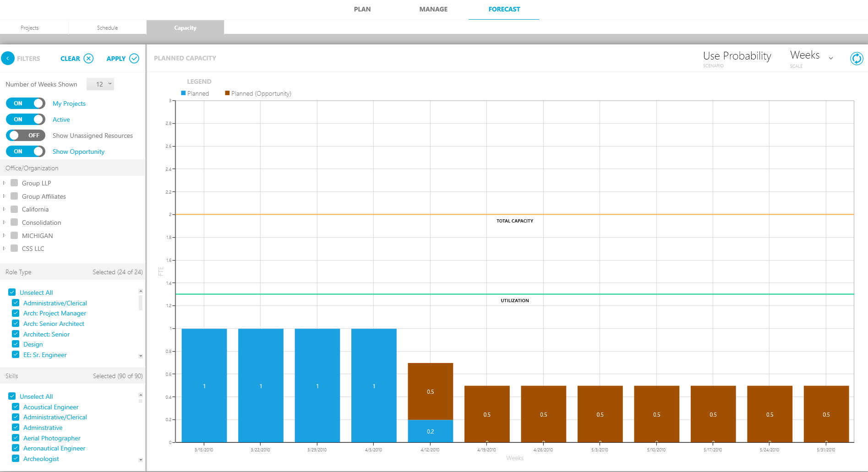The width and height of the screenshot is (868, 472).
Task: Uncheck Administrative/Clerical in Role Type
Action: point(15,303)
